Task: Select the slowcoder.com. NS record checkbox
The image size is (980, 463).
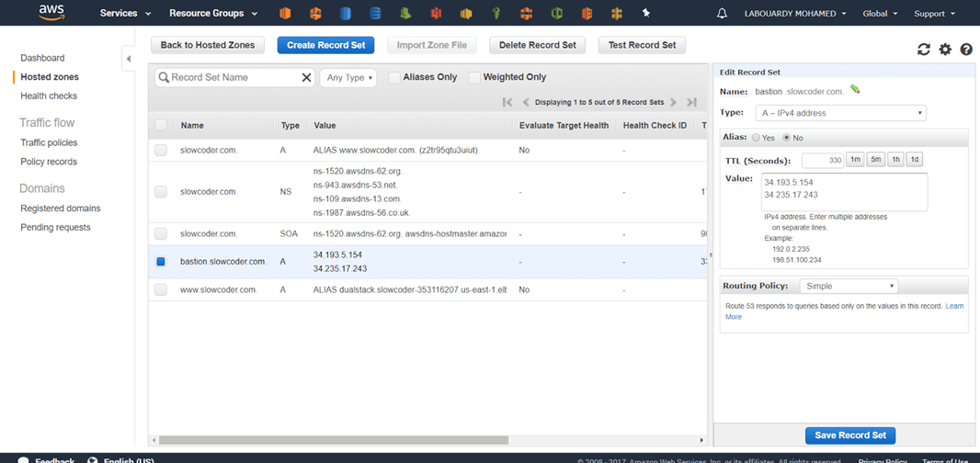Action: (161, 192)
